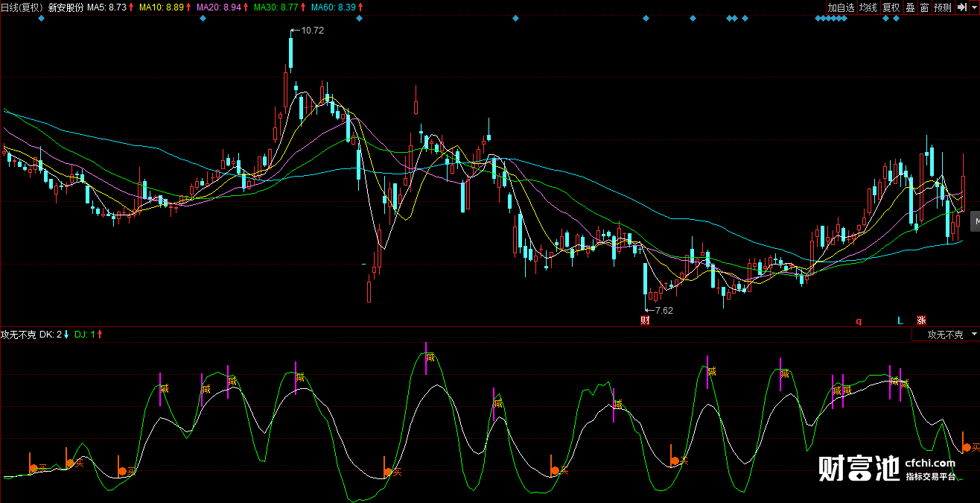Toggle the 均线 moving average display
The height and width of the screenshot is (503, 980).
868,7
